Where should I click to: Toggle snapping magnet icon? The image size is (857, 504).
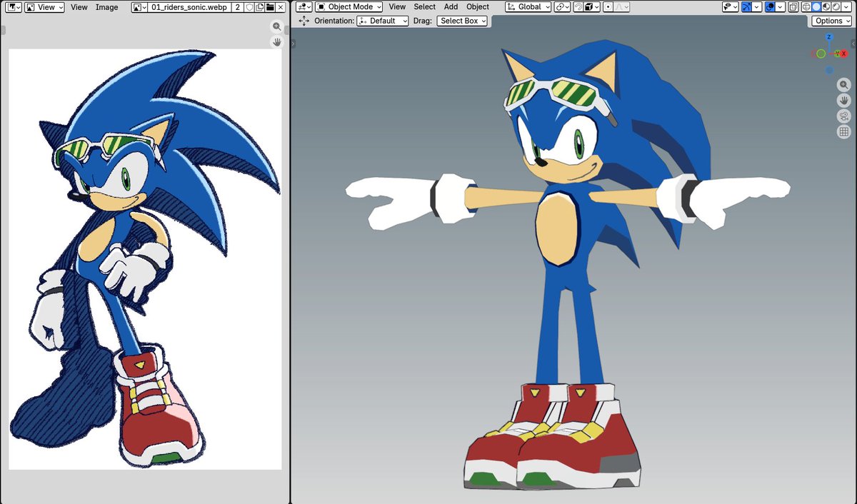pyautogui.click(x=577, y=7)
